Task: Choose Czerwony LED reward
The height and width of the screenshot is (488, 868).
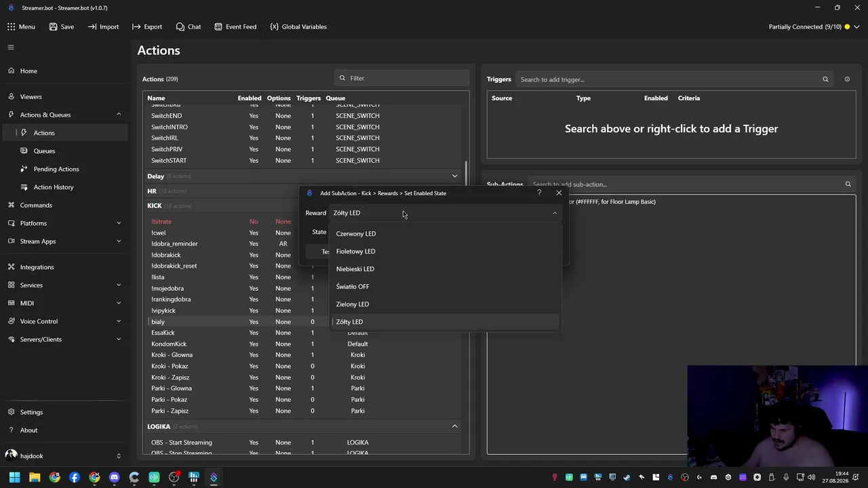Action: 446,234
